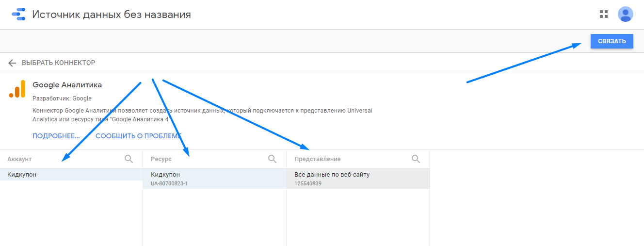This screenshot has height=246, width=644.
Task: Open the ПОДРОБНЕЕ link
Action: point(56,136)
